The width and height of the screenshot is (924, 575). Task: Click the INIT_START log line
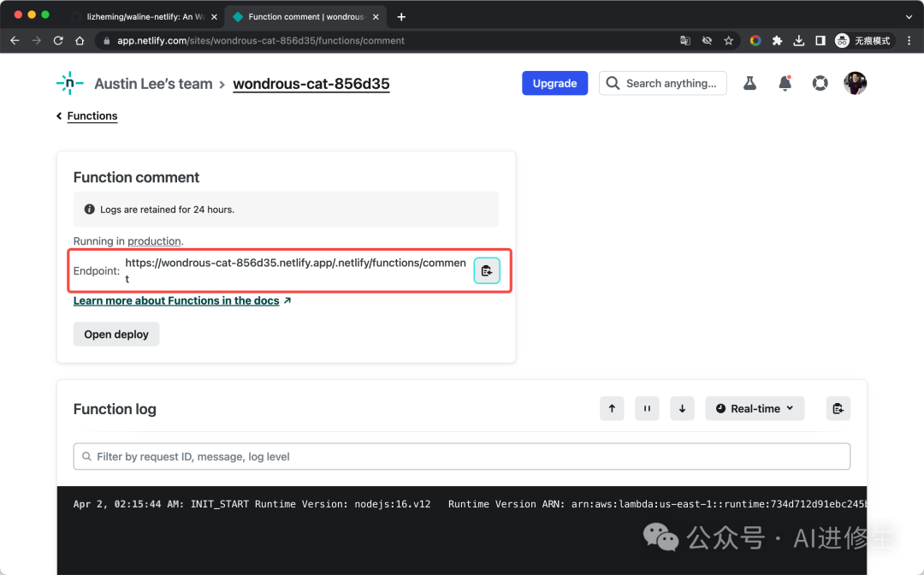pyautogui.click(x=469, y=504)
